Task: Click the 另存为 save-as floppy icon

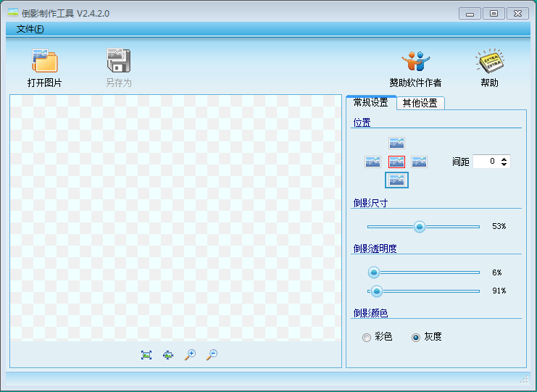Action: [118, 61]
